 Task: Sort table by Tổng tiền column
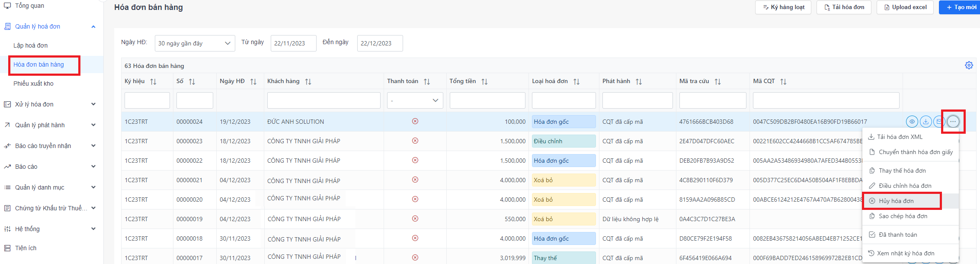(x=484, y=81)
